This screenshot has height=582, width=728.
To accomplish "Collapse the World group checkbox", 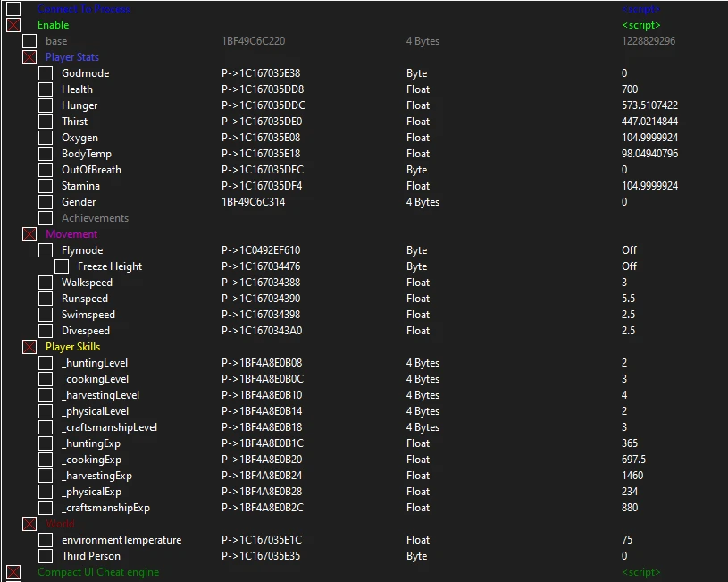I will click(29, 524).
